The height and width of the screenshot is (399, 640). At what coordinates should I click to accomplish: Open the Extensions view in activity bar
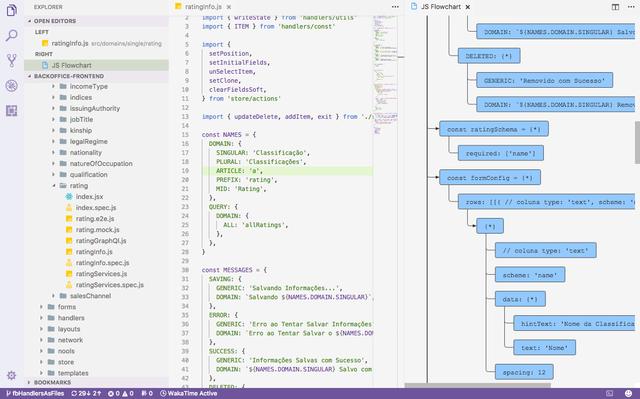point(11,111)
